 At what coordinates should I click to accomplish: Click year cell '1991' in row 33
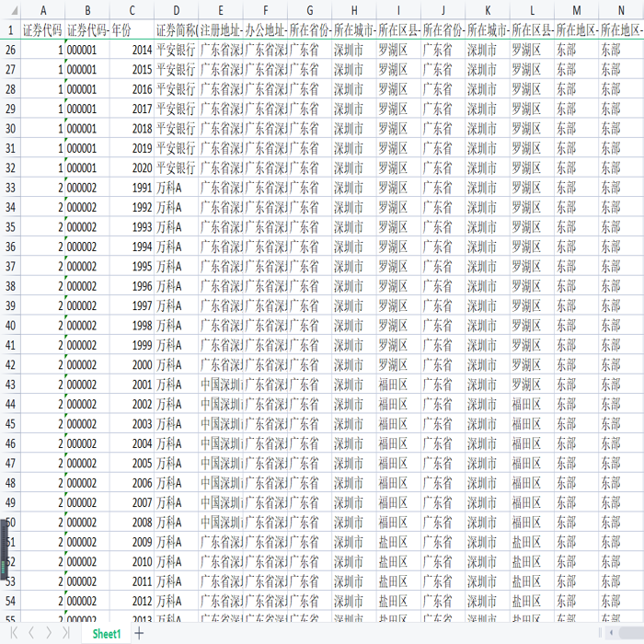[x=132, y=188]
